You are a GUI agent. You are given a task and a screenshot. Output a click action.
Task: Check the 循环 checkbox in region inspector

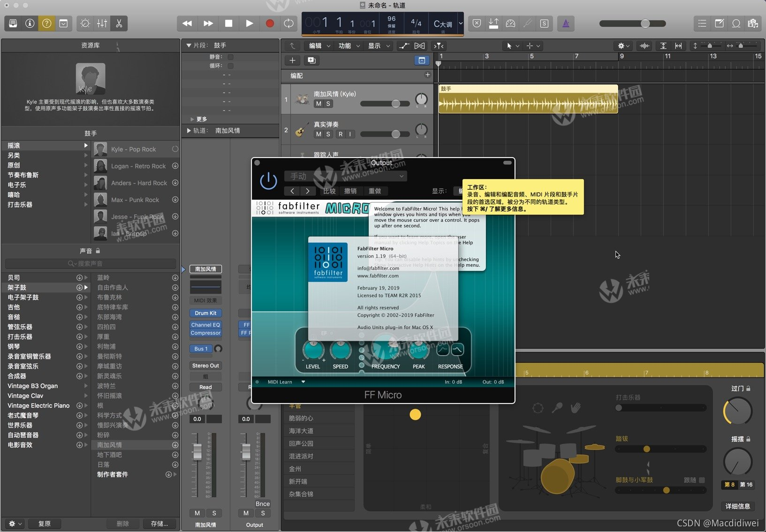pyautogui.click(x=230, y=66)
